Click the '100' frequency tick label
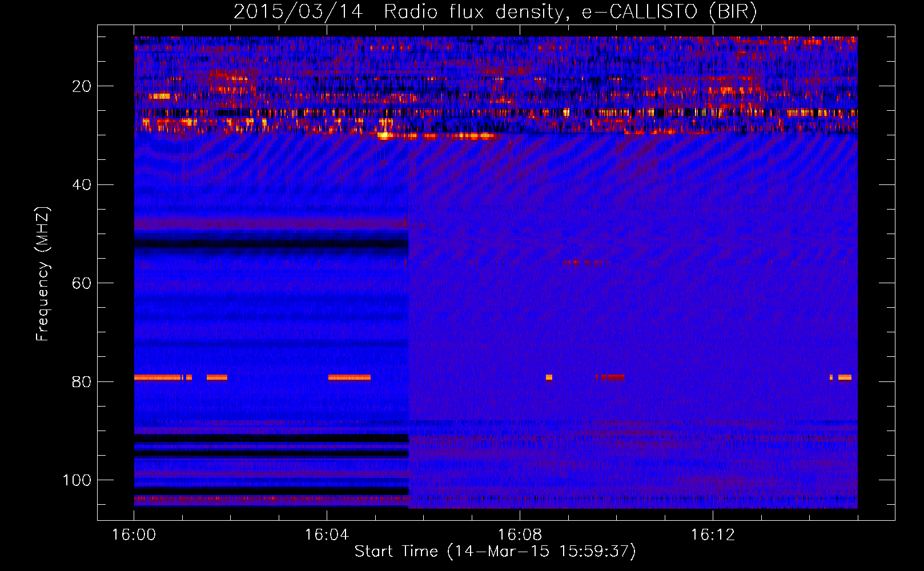 point(77,480)
